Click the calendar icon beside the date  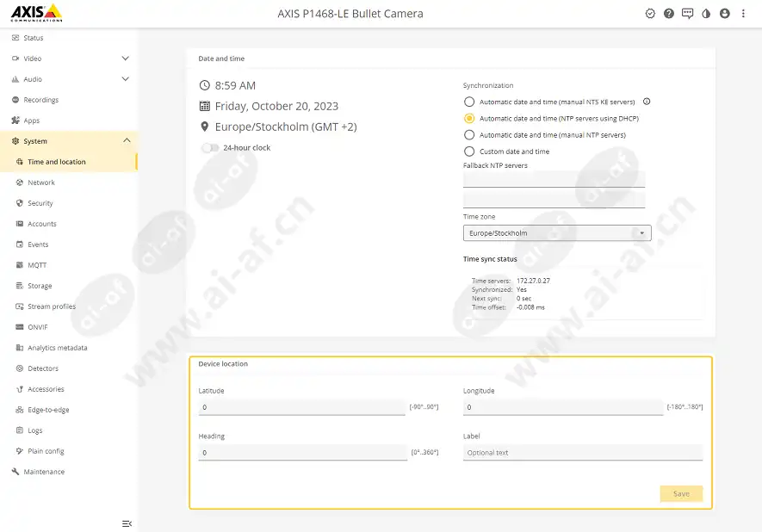[205, 106]
